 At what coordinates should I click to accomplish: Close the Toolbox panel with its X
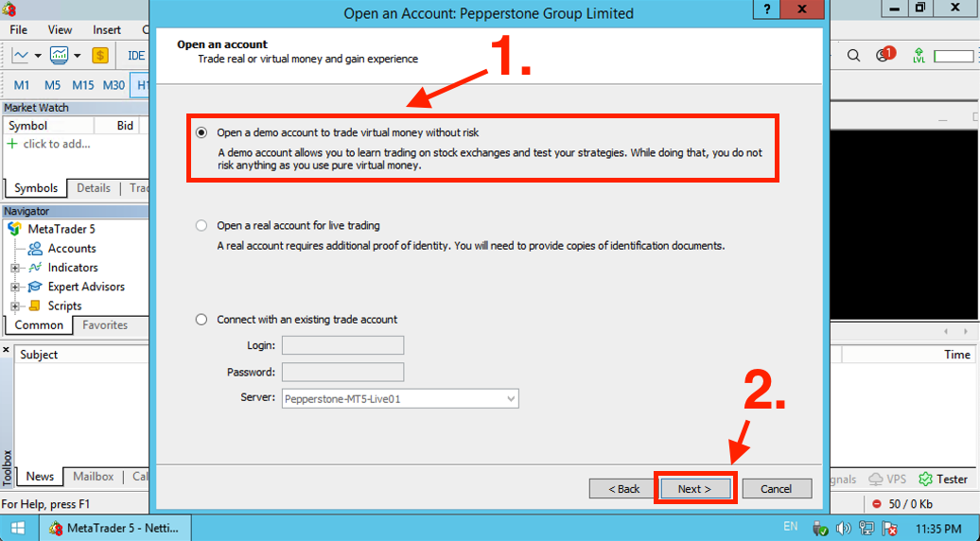pyautogui.click(x=7, y=350)
